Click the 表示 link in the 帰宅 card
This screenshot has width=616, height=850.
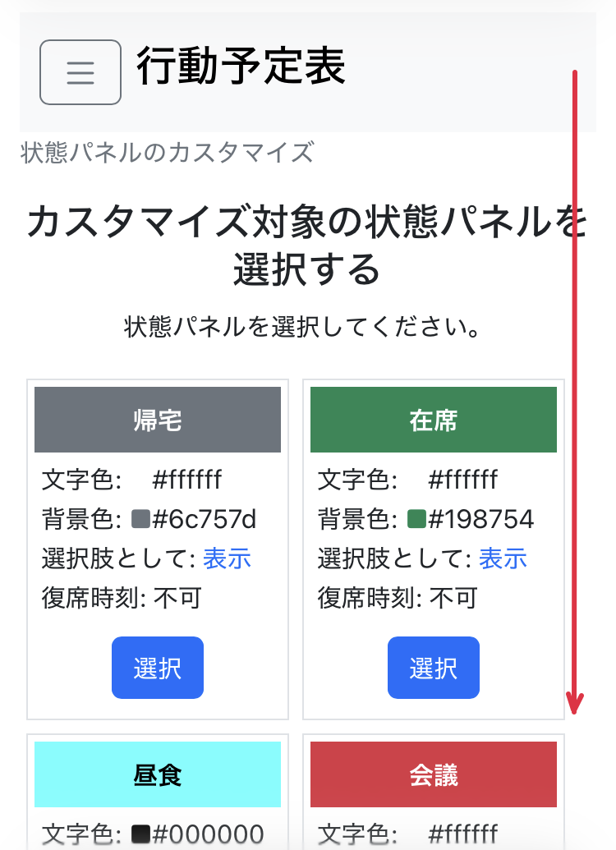tap(227, 558)
